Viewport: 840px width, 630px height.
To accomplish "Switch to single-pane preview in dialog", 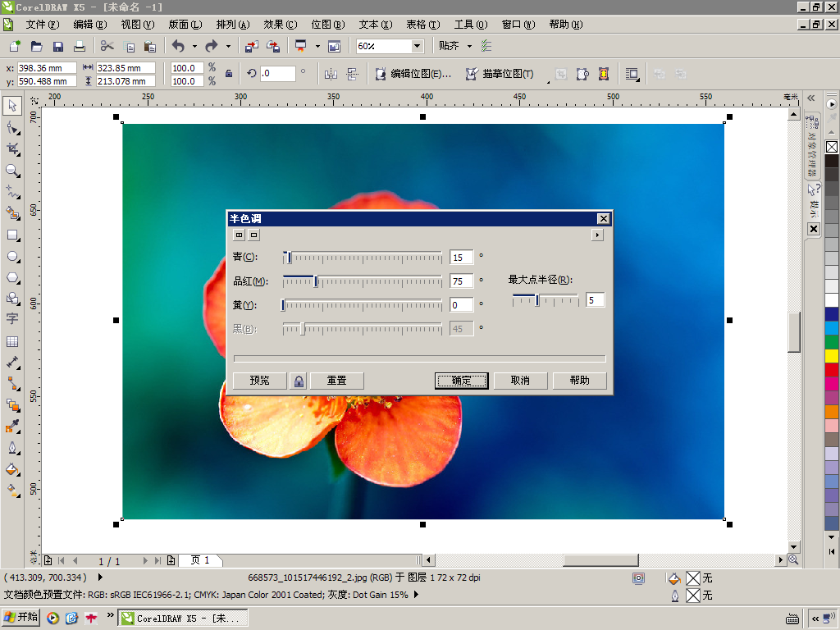I will [x=254, y=235].
